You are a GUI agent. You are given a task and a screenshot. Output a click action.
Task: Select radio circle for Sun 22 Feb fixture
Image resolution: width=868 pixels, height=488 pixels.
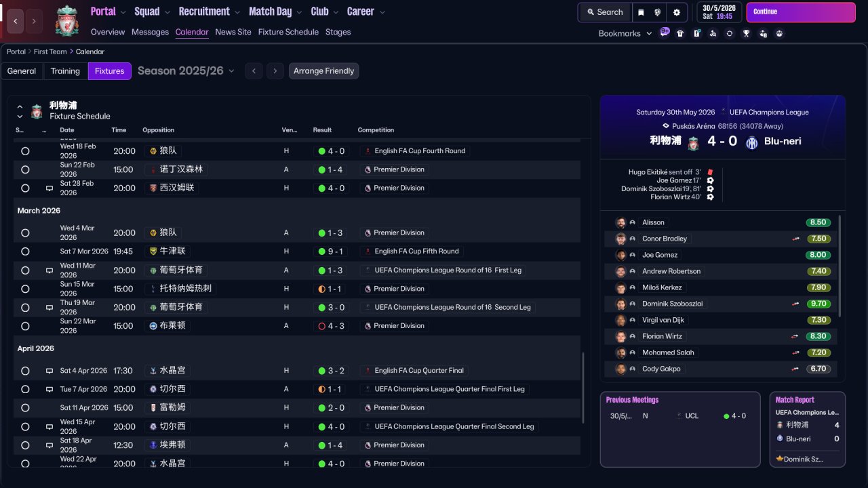(25, 169)
